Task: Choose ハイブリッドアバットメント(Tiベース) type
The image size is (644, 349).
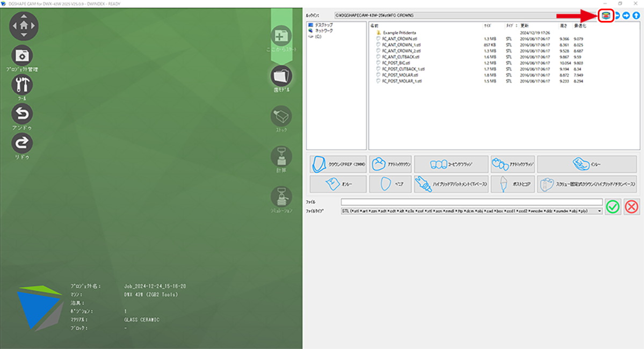Action: point(451,184)
